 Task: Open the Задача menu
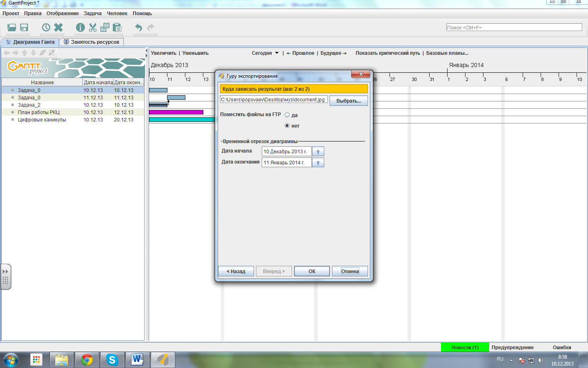point(93,13)
